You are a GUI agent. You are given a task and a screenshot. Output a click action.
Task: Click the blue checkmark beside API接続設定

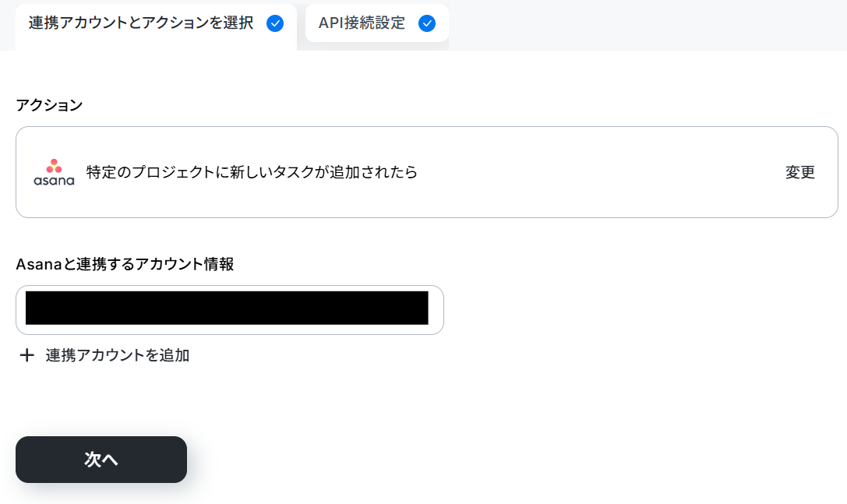tap(427, 23)
